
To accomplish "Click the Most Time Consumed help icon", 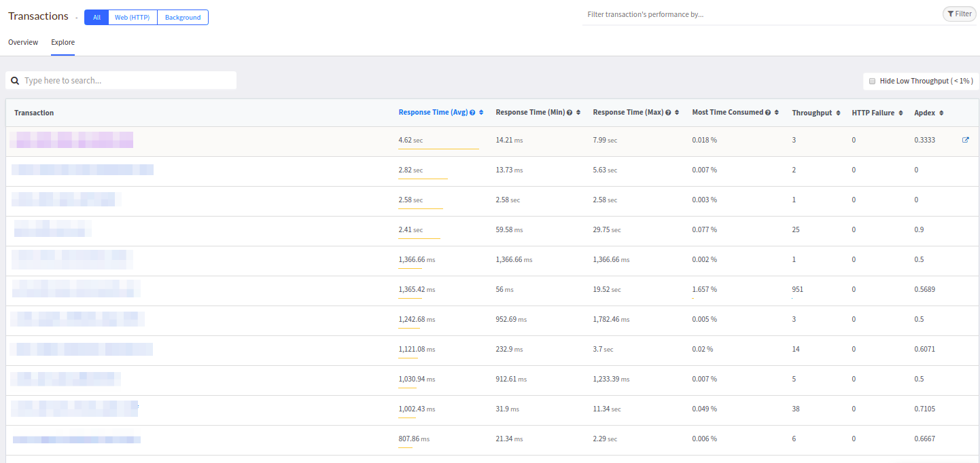I will [768, 113].
